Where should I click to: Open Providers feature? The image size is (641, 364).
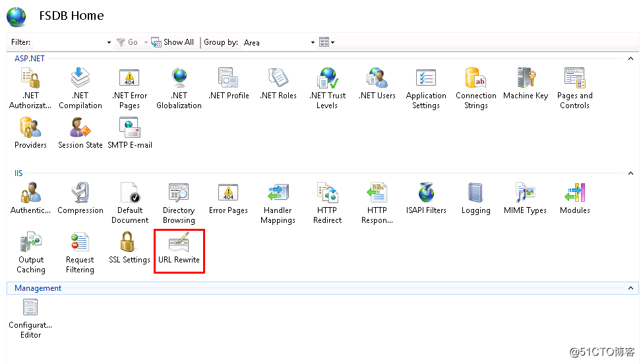[x=30, y=133]
